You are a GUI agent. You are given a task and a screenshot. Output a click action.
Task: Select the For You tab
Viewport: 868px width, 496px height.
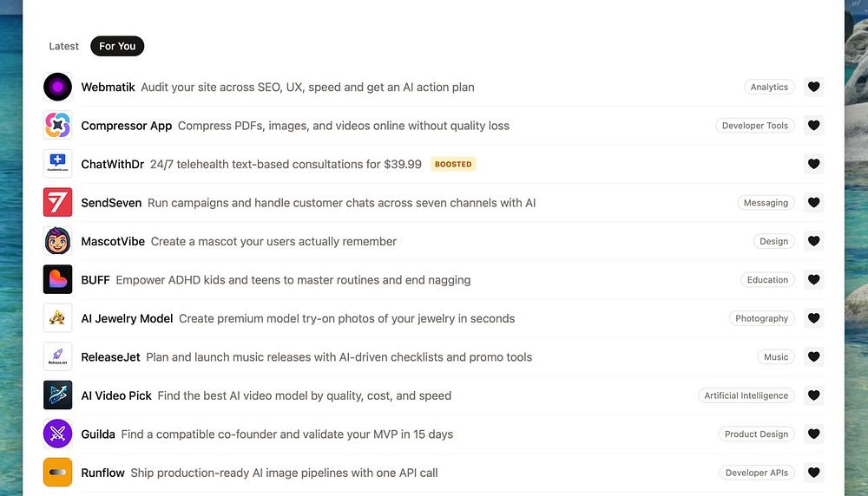point(117,46)
